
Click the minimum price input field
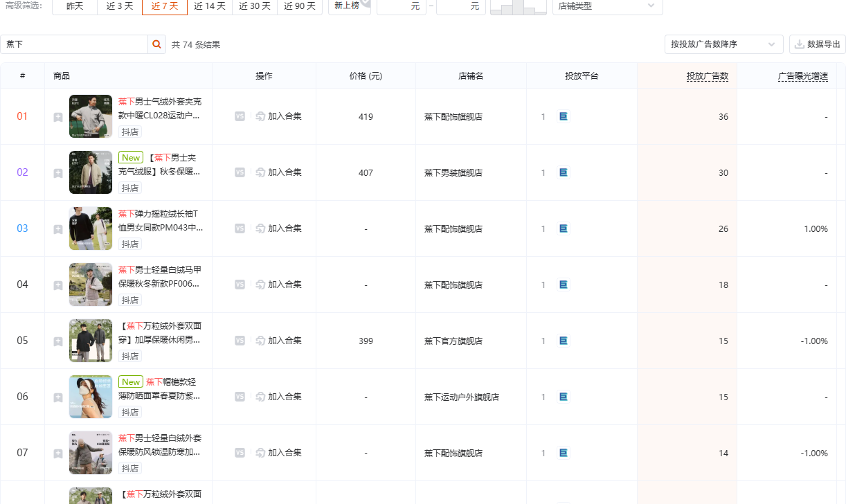coord(402,6)
